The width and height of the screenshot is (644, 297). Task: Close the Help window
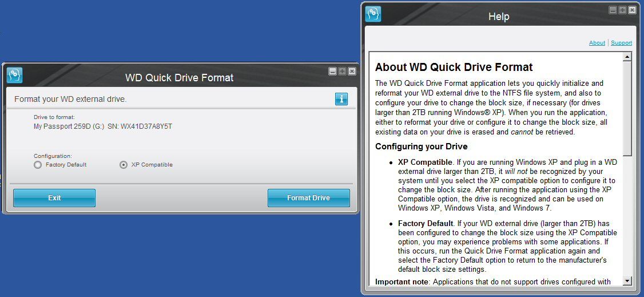tap(632, 10)
